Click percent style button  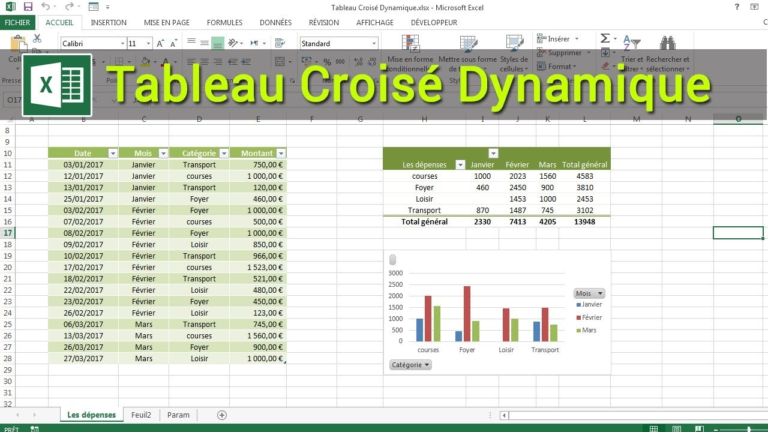[327, 62]
